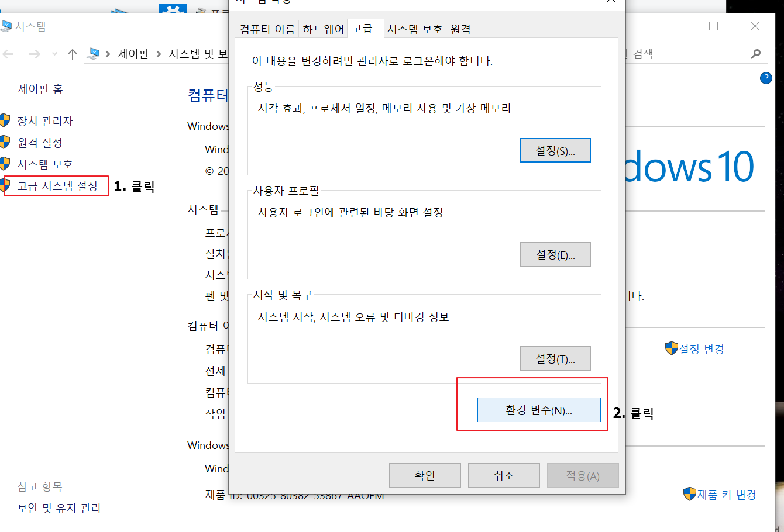
Task: Open 장치 관리자 in the sidebar
Action: 45,121
